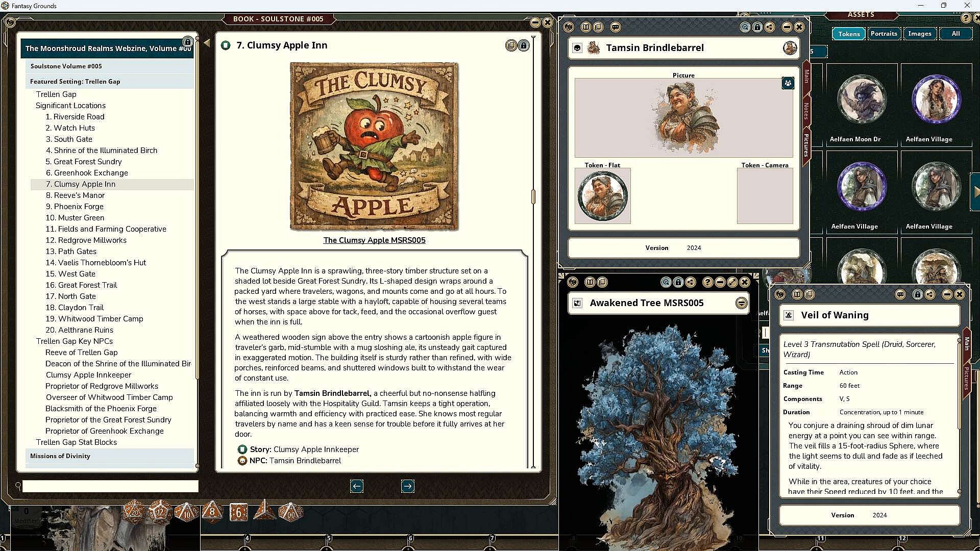The width and height of the screenshot is (980, 551).
Task: Roll the d8 die
Action: tap(212, 512)
